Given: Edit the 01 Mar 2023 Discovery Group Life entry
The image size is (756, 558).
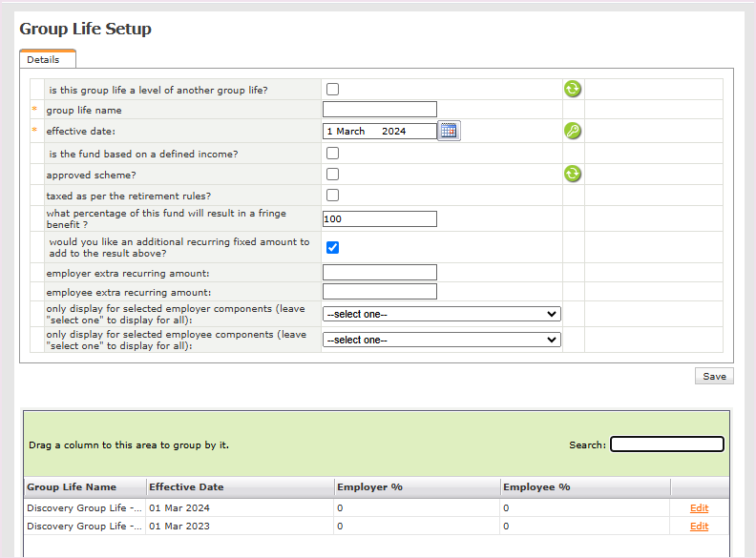Looking at the screenshot, I should [x=699, y=527].
